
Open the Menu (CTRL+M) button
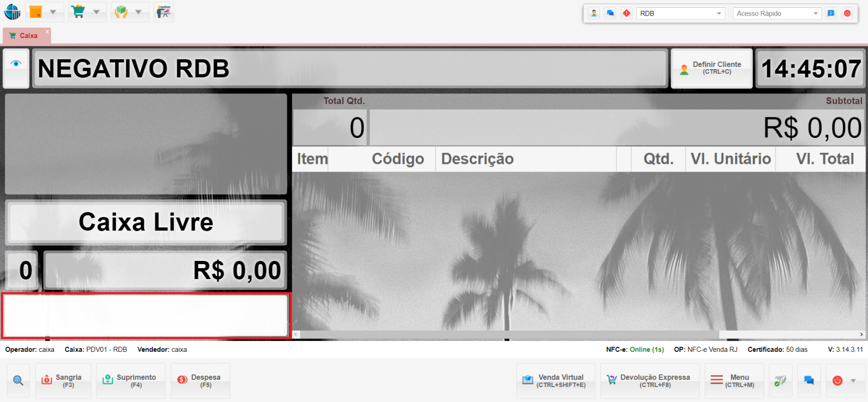tap(734, 381)
